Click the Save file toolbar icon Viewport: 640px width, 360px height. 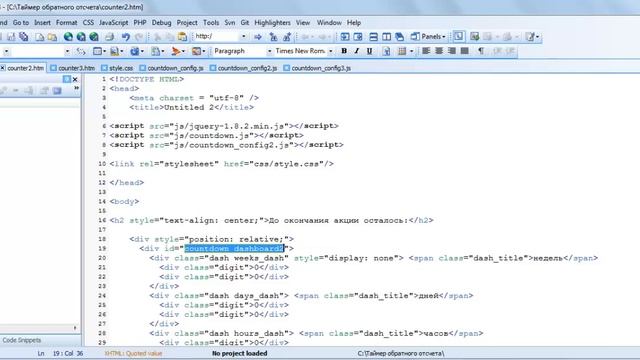click(x=11, y=37)
